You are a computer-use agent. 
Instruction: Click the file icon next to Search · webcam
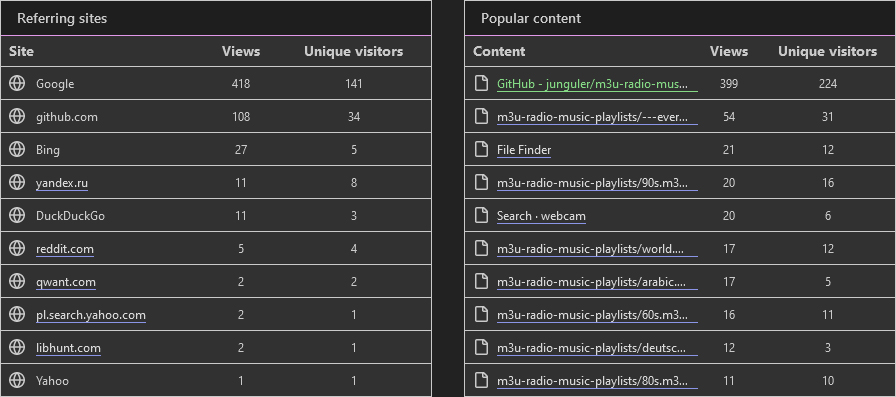(482, 215)
